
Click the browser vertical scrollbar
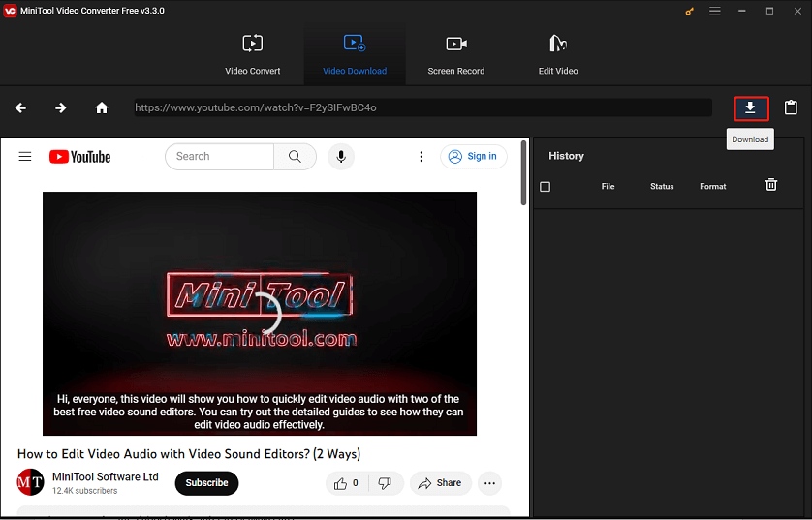click(x=523, y=172)
